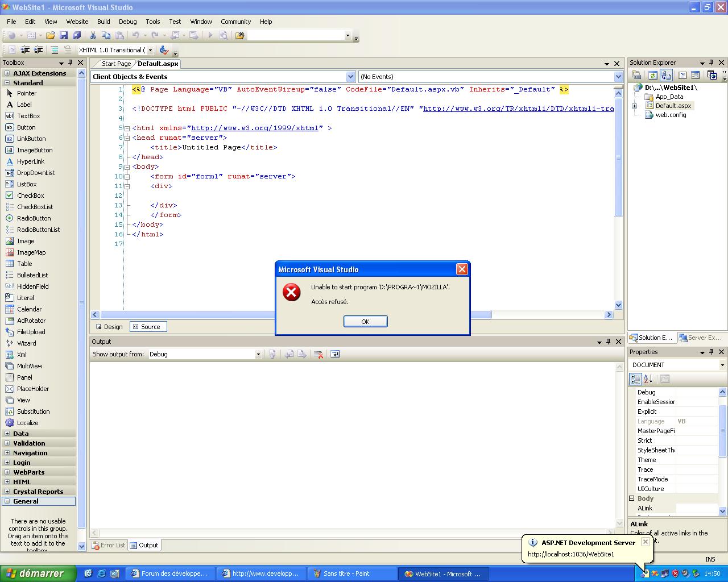Screen dimensions: 728x582
Task: Toggle Word Wrap icon in Output toolbar
Action: [x=335, y=354]
